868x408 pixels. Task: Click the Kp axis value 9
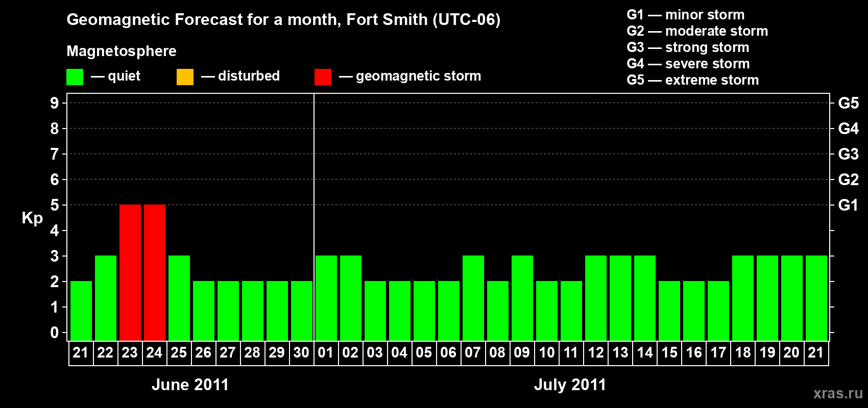[x=55, y=103]
